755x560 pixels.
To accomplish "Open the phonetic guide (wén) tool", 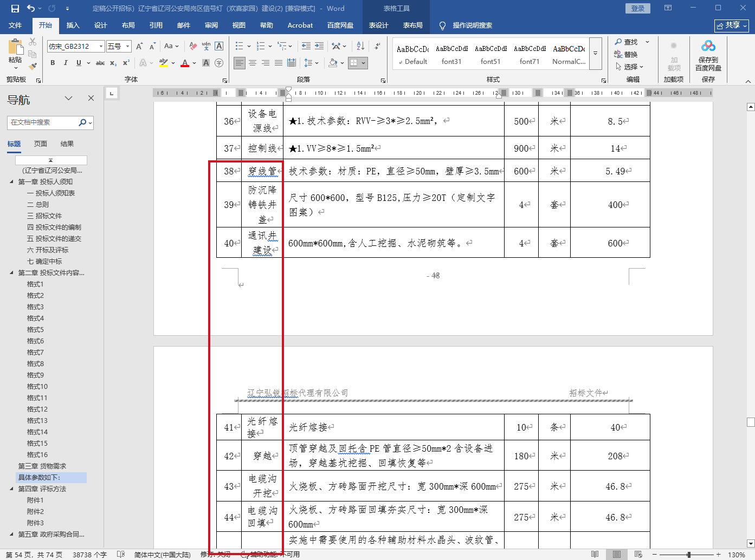I will [x=206, y=47].
